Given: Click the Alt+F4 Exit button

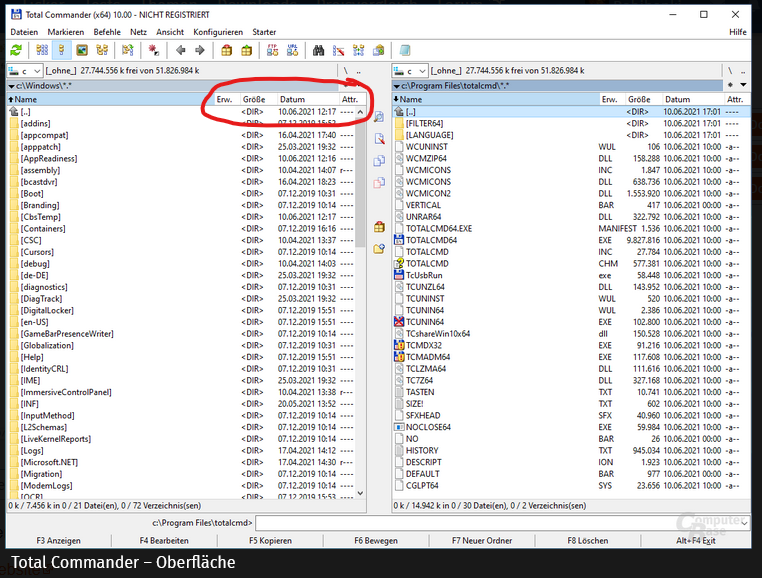Looking at the screenshot, I should coord(695,541).
